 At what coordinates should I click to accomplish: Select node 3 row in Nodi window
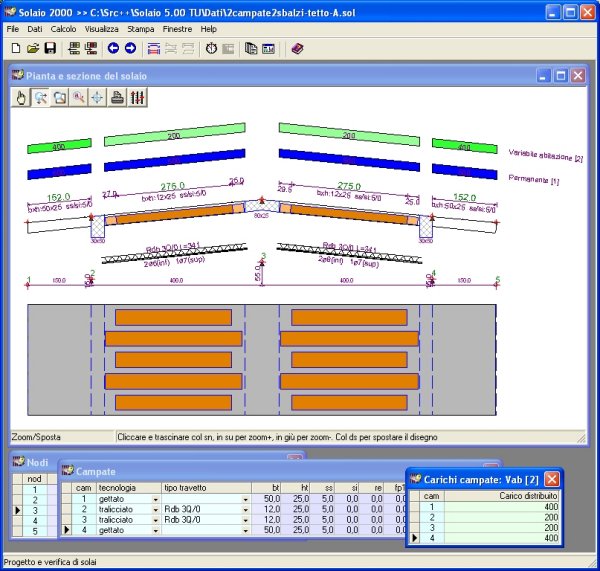click(34, 510)
